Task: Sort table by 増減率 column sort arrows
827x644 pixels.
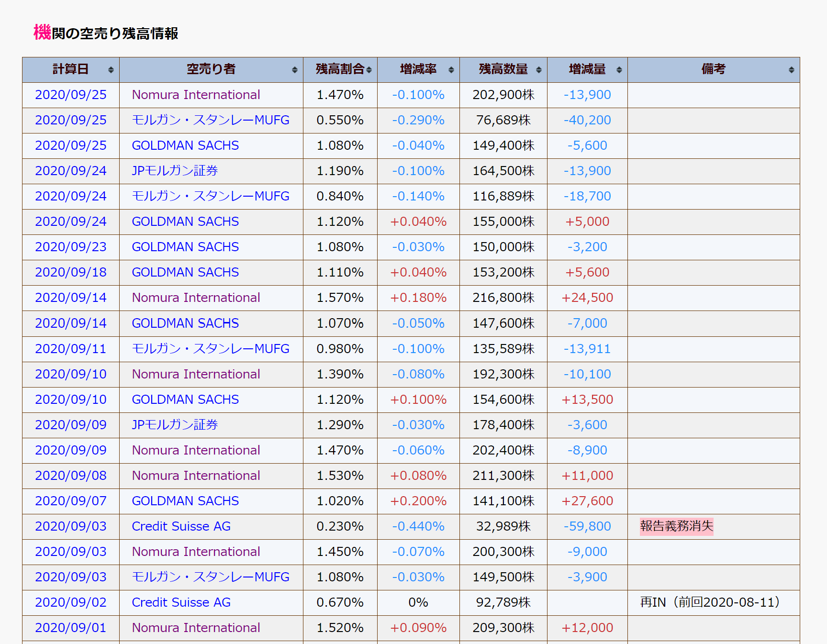Action: point(451,70)
